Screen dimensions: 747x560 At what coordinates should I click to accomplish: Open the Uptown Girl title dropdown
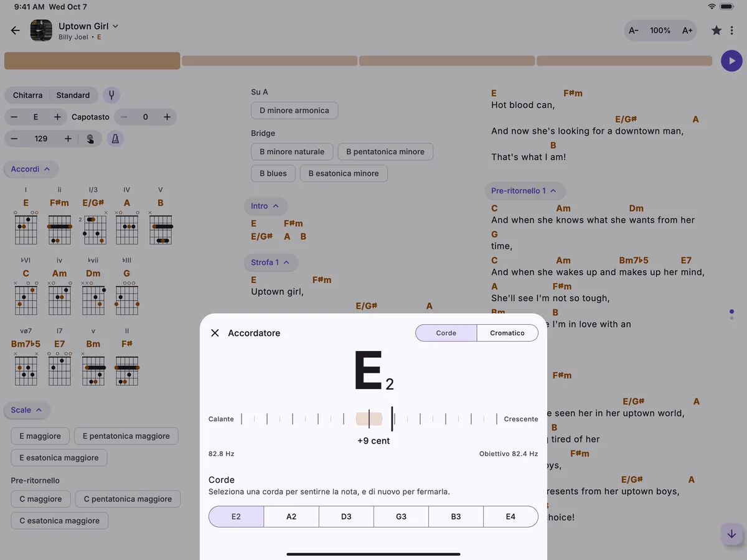click(88, 26)
